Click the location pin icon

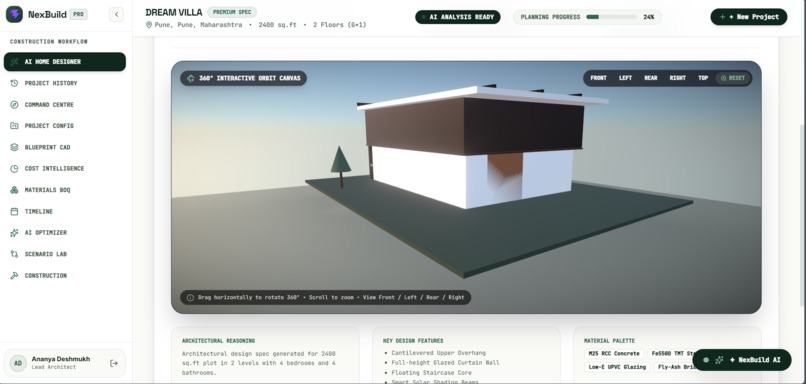point(149,25)
